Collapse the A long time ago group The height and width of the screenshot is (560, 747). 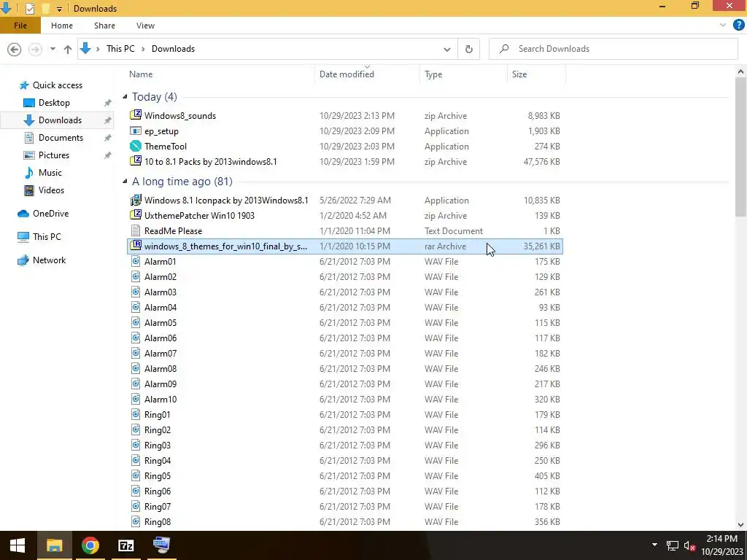[x=125, y=182]
